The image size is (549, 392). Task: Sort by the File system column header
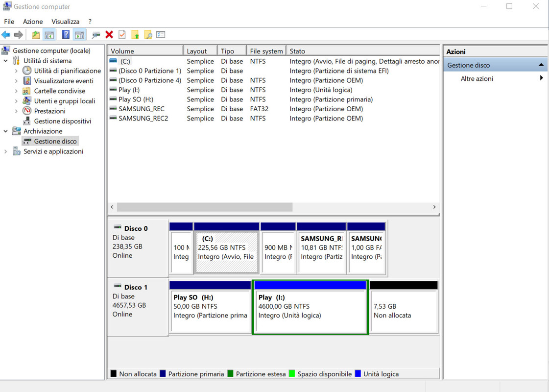pos(266,51)
